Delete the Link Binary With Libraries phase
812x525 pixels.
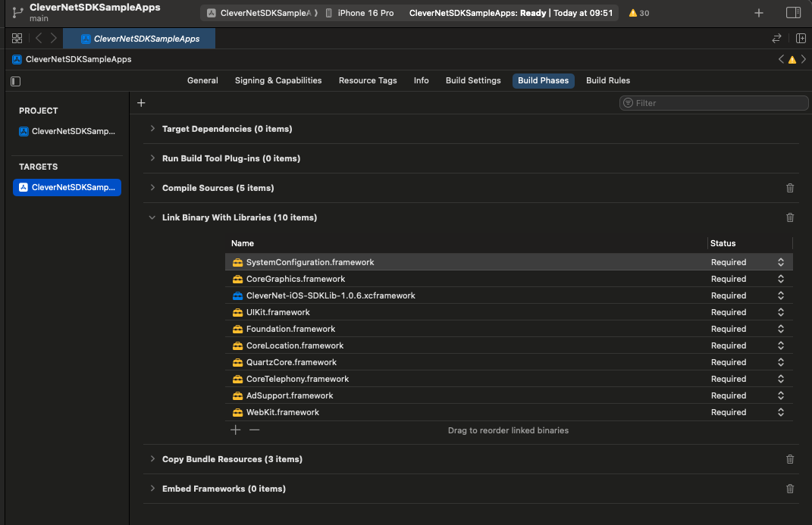790,217
